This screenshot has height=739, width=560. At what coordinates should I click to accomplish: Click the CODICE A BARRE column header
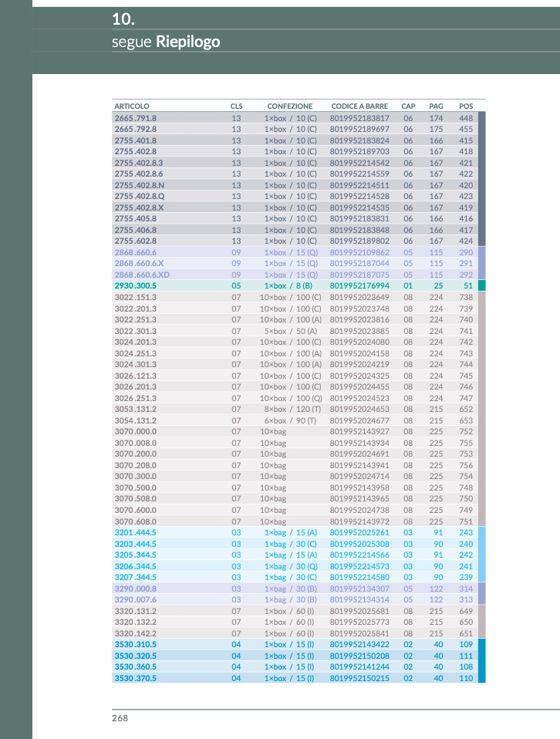pos(359,106)
